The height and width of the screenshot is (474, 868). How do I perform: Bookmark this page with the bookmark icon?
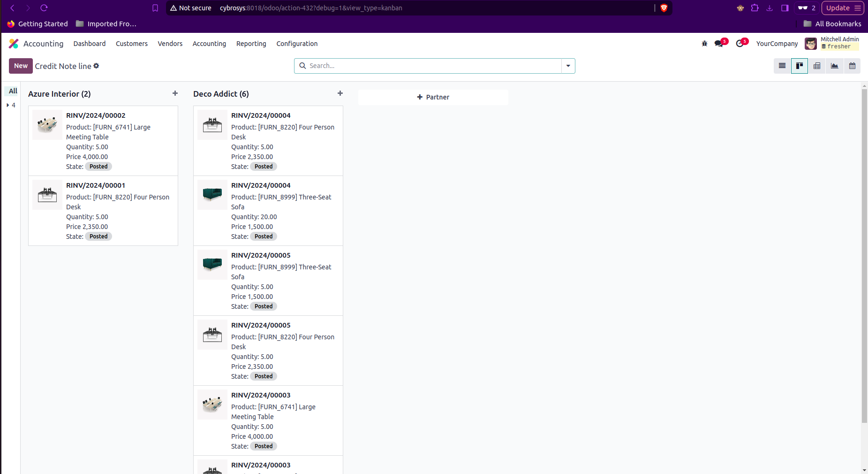point(155,8)
